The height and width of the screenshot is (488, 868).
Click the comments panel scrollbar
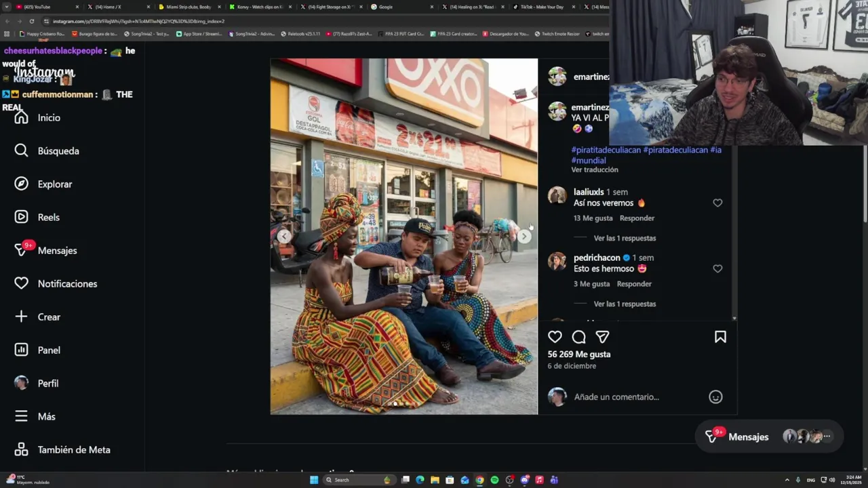coord(734,234)
